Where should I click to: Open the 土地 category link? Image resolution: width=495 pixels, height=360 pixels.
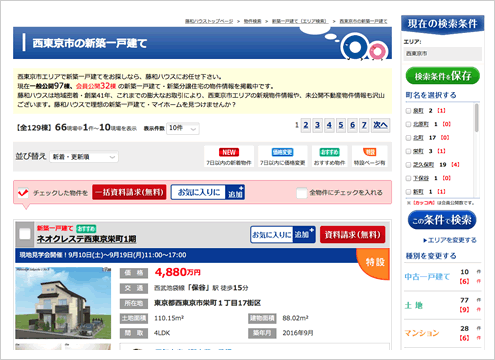(x=413, y=305)
